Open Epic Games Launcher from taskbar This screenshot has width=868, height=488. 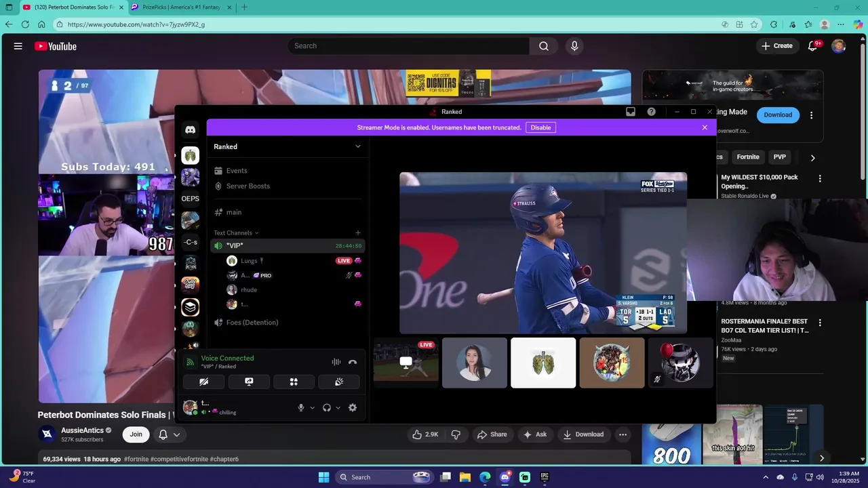(x=545, y=477)
